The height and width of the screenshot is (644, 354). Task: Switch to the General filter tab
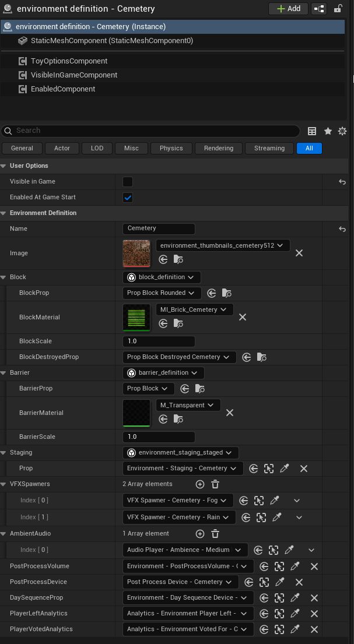click(22, 148)
